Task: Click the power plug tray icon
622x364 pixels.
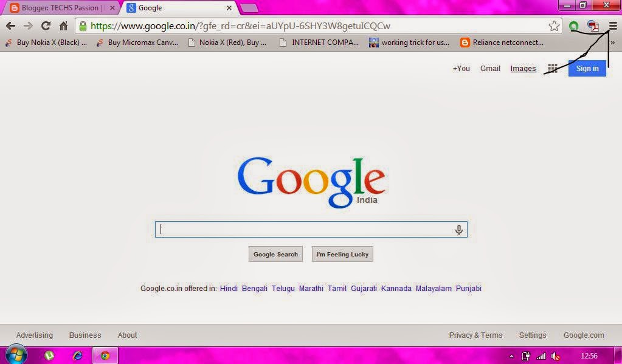Action: click(526, 356)
